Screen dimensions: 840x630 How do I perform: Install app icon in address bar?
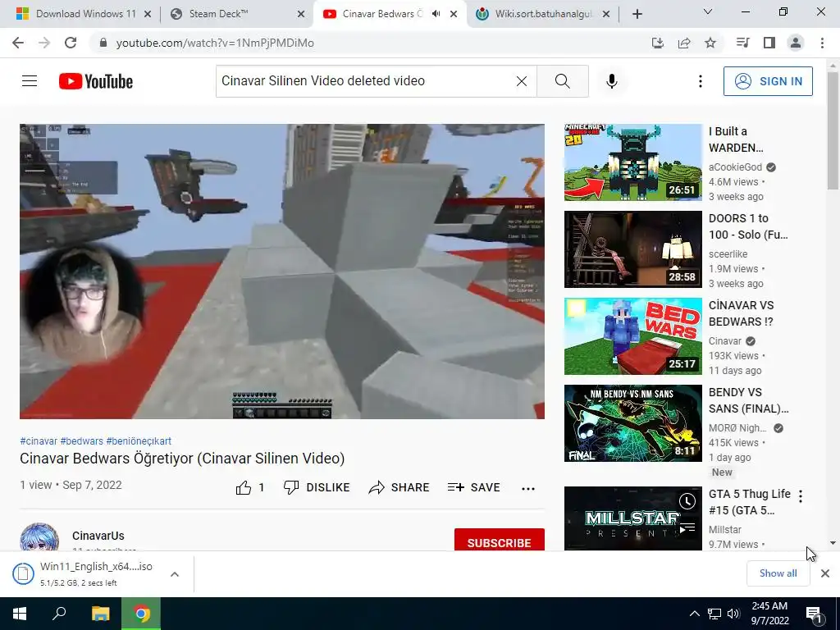click(x=658, y=43)
